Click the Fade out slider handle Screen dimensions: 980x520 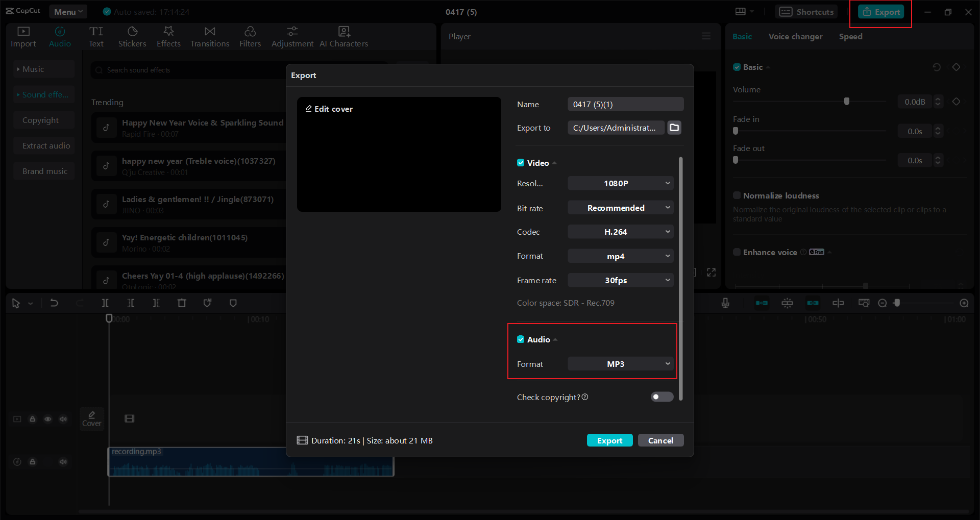coord(736,160)
